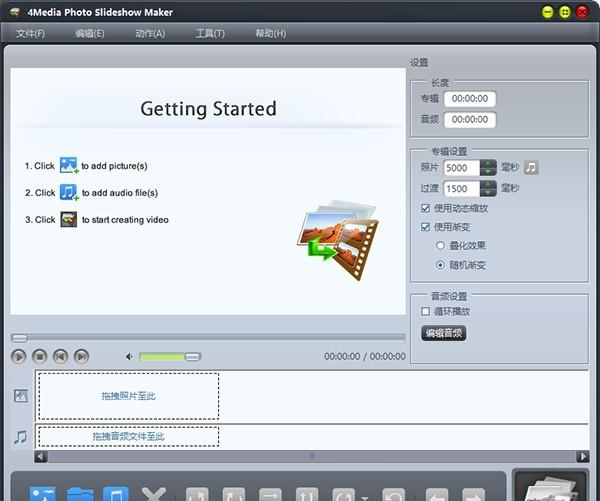Click the playback time 00:00:00 / 00:00:00
Viewport: 600px width, 501px height.
[365, 356]
